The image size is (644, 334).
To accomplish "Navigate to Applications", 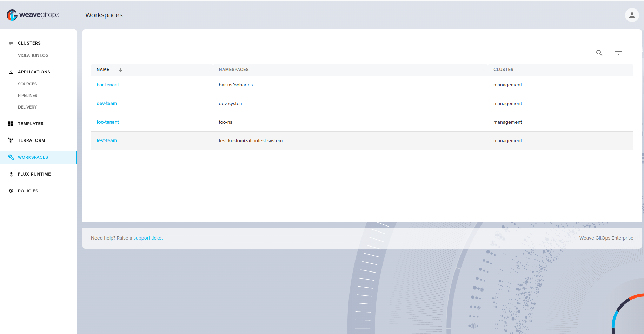I will coord(34,72).
